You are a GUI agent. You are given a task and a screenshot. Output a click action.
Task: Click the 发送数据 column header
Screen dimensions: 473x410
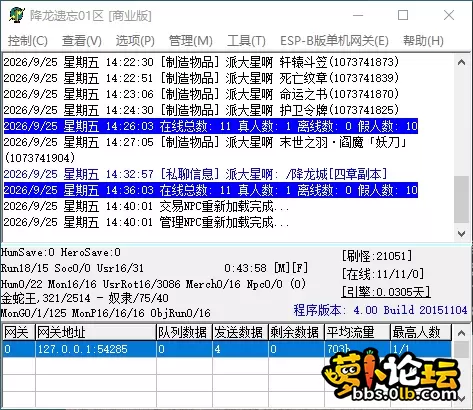coord(240,332)
